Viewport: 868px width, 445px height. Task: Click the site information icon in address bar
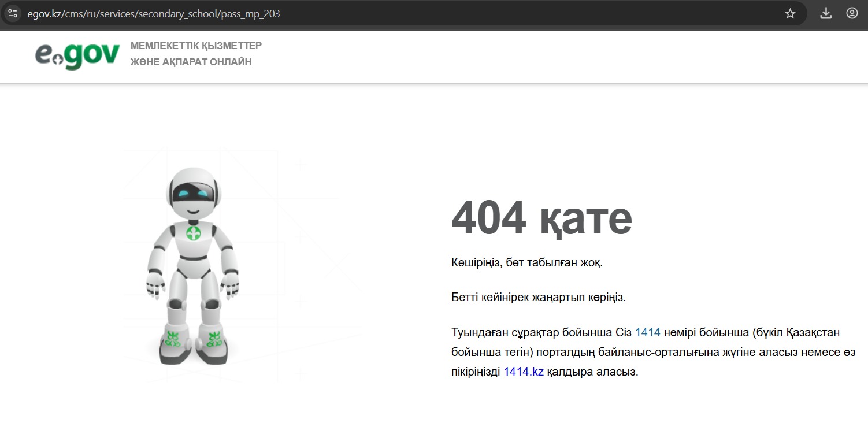coord(13,13)
